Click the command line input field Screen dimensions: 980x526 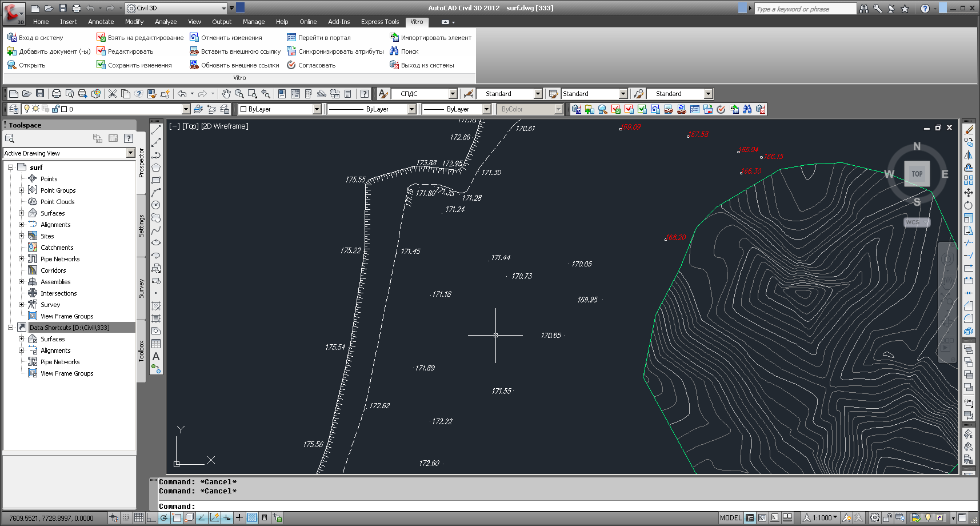(x=557, y=507)
